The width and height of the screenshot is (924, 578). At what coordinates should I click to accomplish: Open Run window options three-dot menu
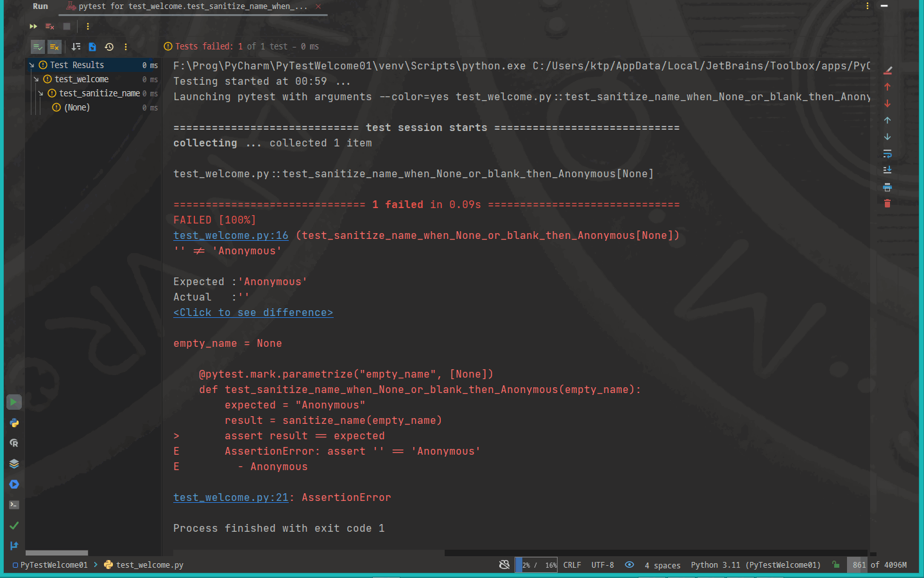coord(868,6)
